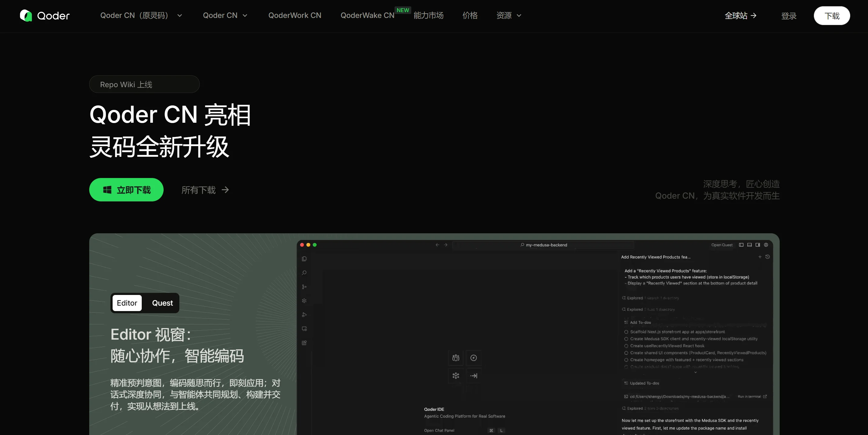Click the Repo Wiki 上线 pill
The width and height of the screenshot is (868, 435).
(144, 84)
